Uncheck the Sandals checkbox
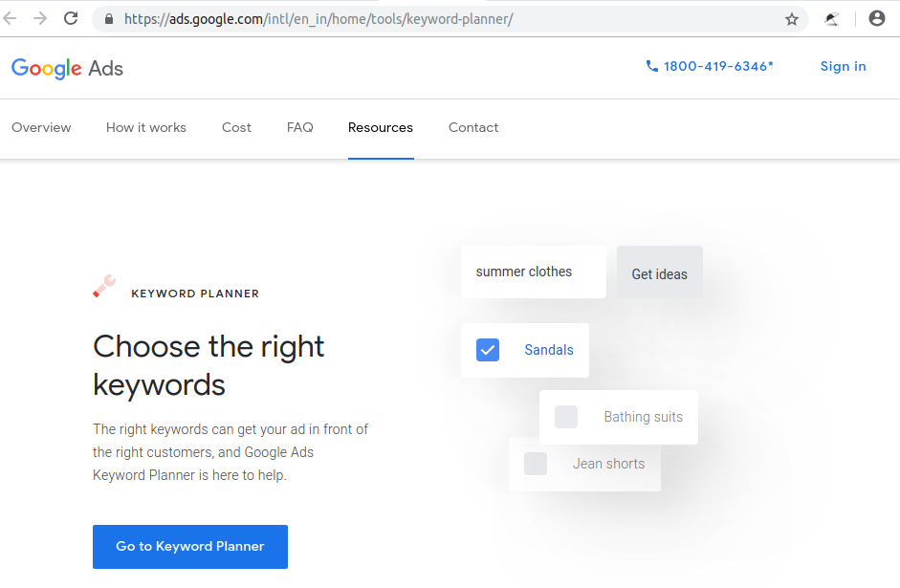The width and height of the screenshot is (900, 588). 488,350
